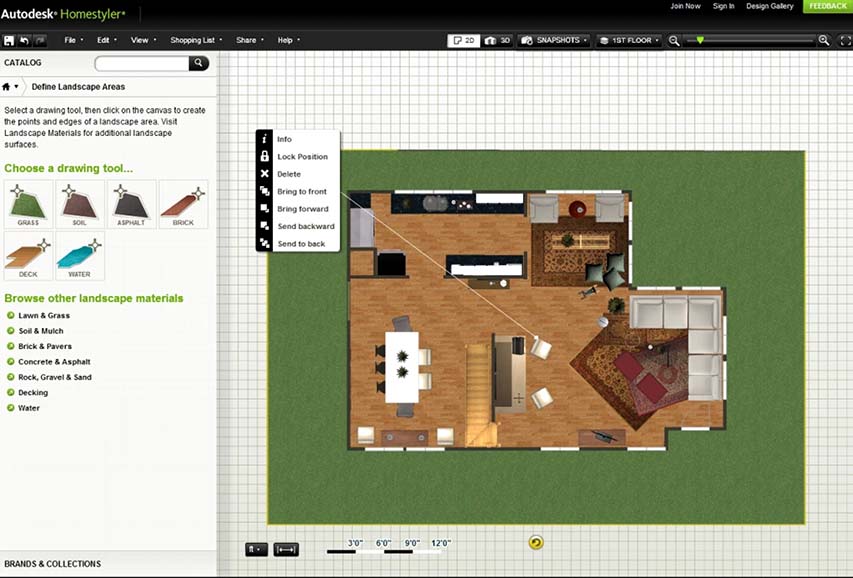Image resolution: width=853 pixels, height=578 pixels.
Task: Click the zoom slider handle
Action: pos(700,40)
